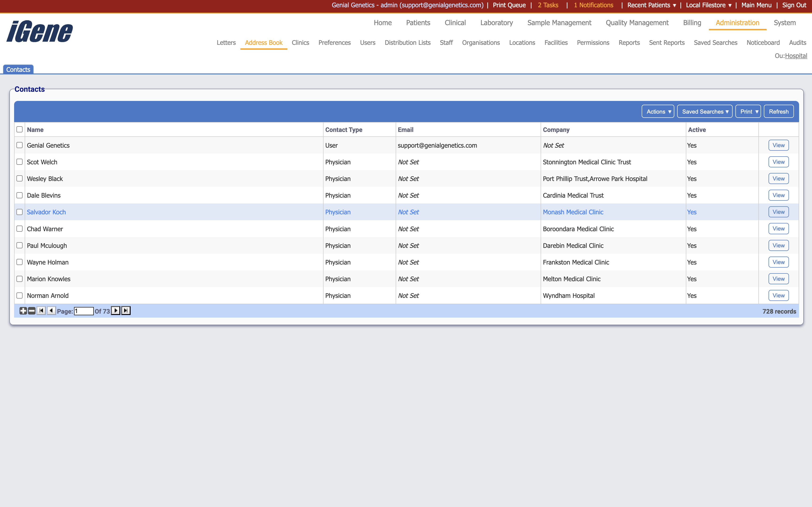
Task: Open the Address Book section
Action: coord(263,42)
